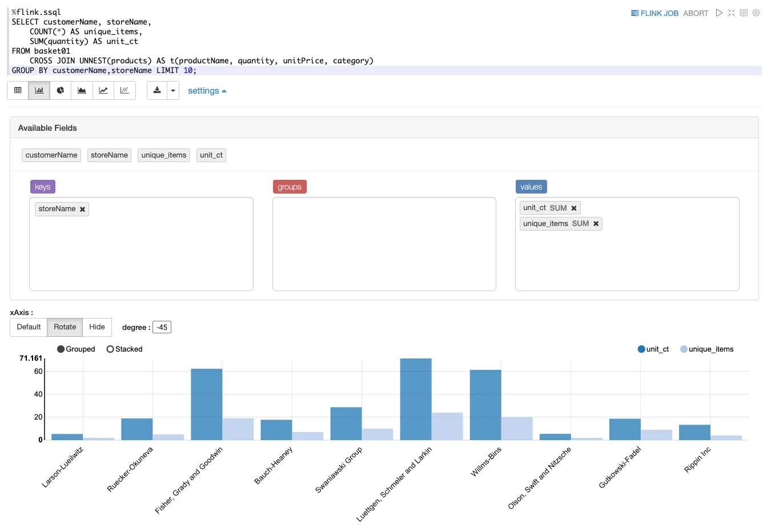This screenshot has height=532, width=771.
Task: Click the 71.161 y-axis maximum value
Action: (x=31, y=358)
